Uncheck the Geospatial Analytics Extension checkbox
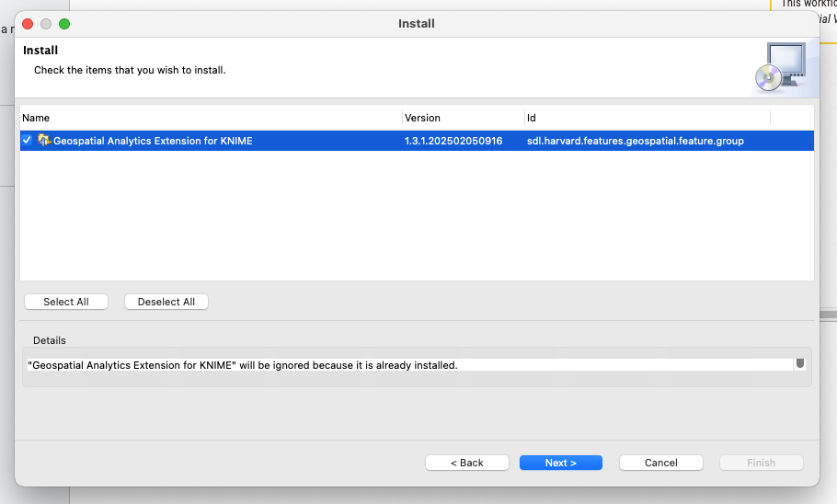Viewport: 837px width, 504px height. coord(27,141)
